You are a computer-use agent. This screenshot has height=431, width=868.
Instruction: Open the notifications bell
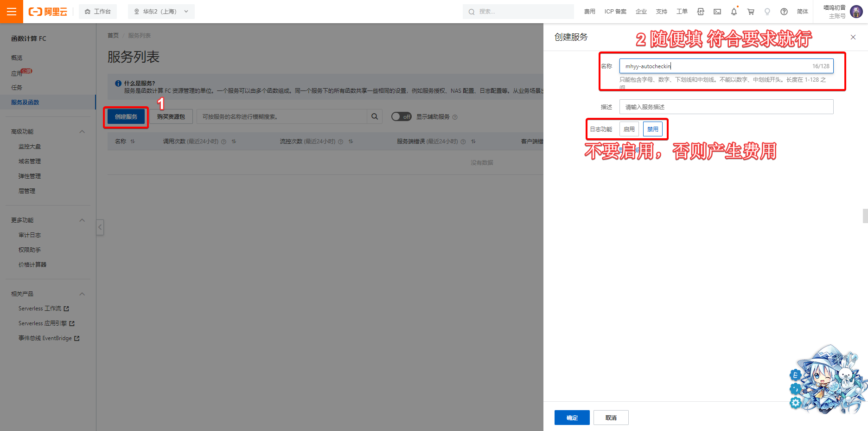coord(734,12)
